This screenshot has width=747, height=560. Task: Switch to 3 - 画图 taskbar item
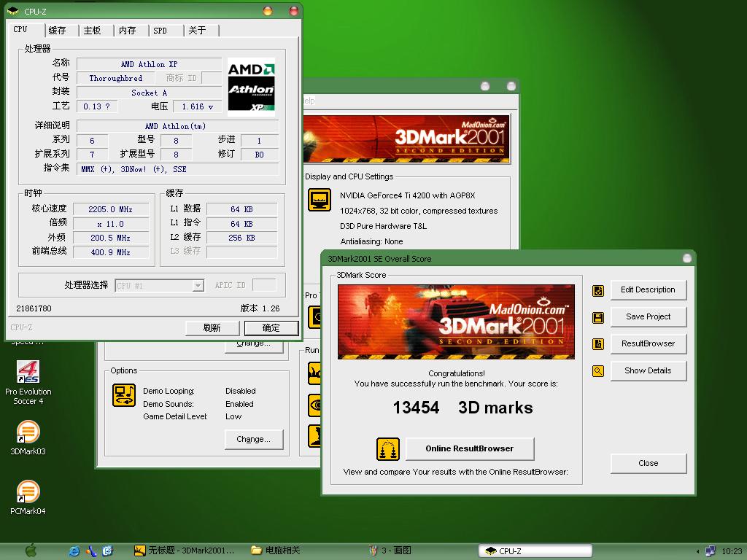coord(390,551)
